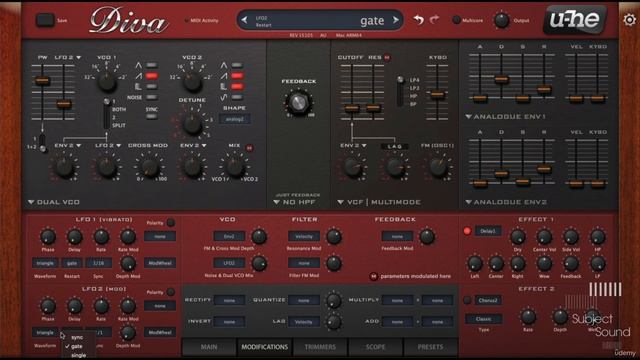Expand the DUAL VCO module menu
Viewport: 640px width, 360px height.
(54, 202)
